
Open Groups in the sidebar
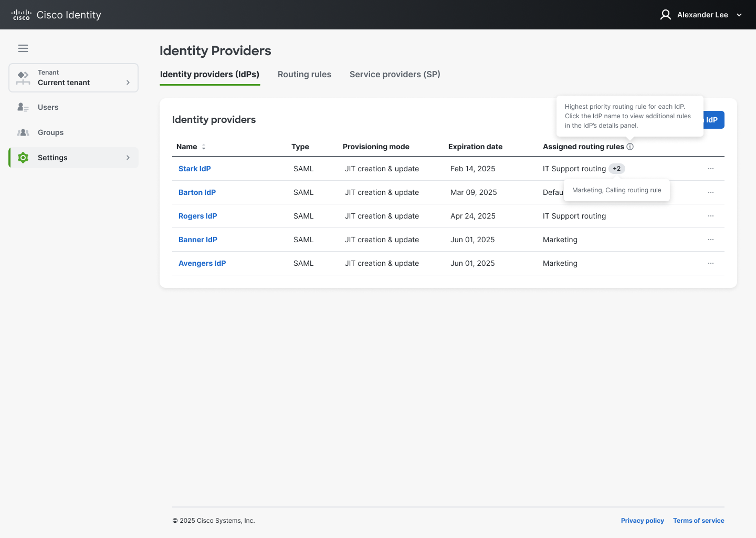(73, 132)
